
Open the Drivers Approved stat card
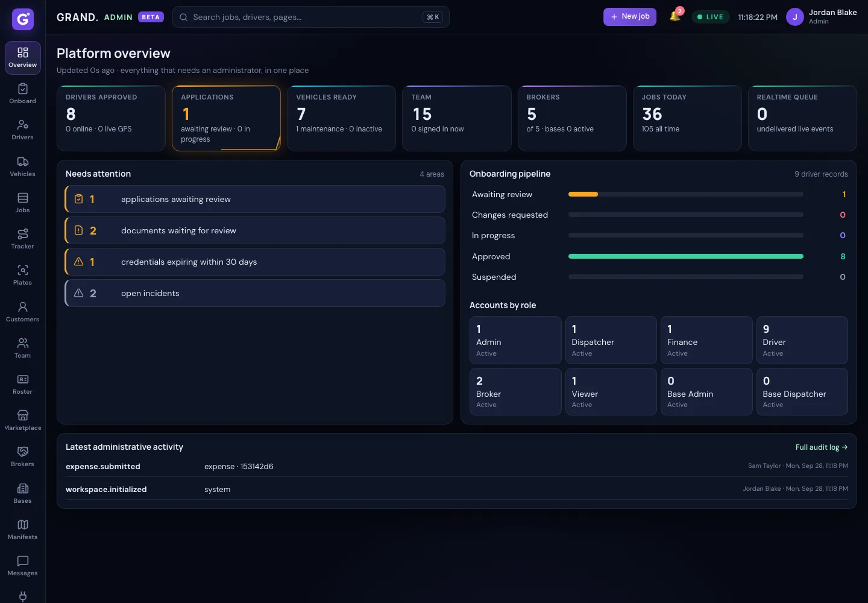[x=111, y=118]
